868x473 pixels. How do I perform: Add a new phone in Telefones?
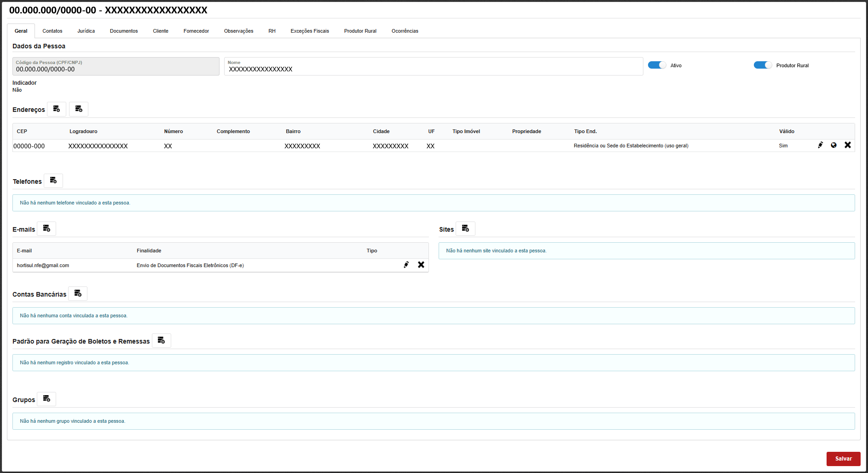click(x=53, y=181)
